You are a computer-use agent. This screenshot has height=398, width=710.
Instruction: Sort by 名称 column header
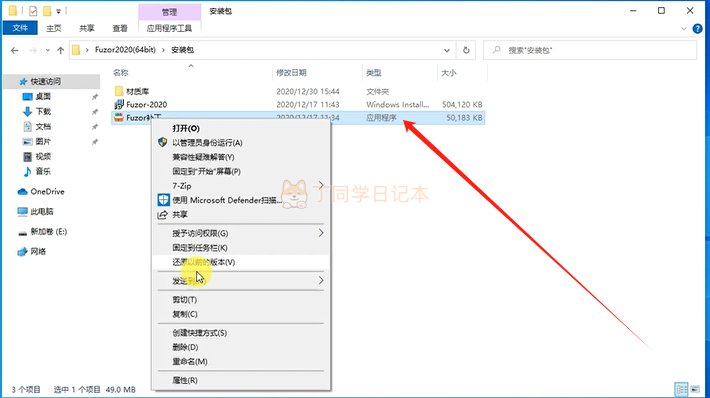pyautogui.click(x=121, y=72)
